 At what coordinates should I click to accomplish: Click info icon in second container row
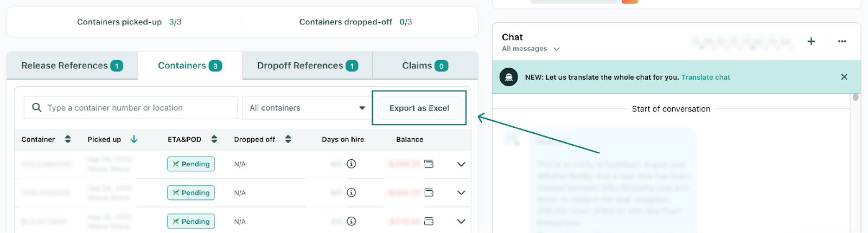pyautogui.click(x=352, y=192)
